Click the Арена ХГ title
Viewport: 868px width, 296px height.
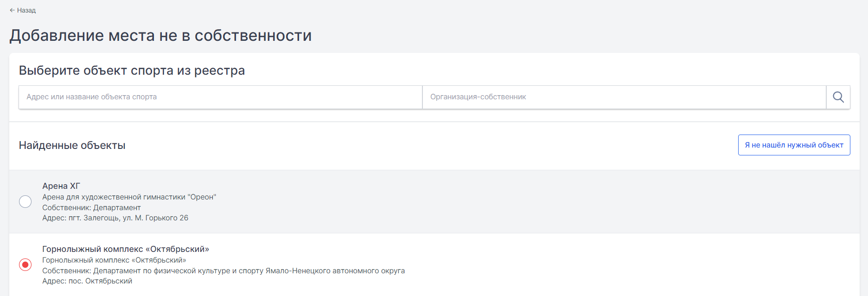61,186
